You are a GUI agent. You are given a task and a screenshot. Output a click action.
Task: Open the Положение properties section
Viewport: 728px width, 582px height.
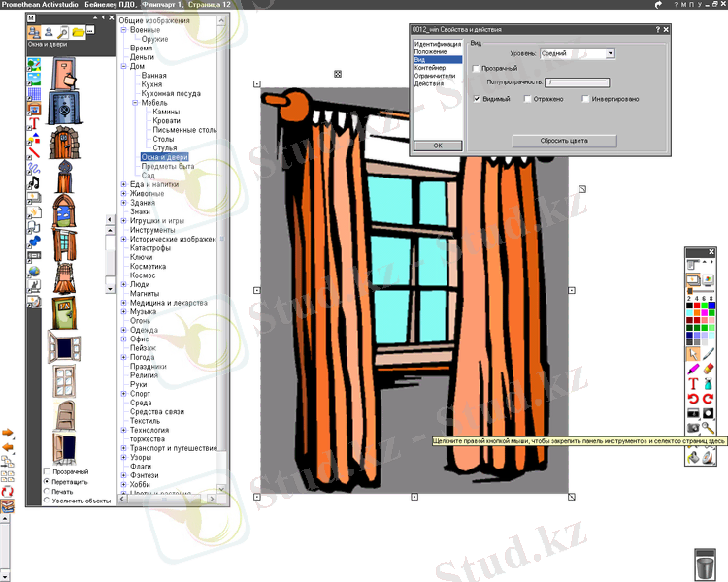pyautogui.click(x=431, y=51)
